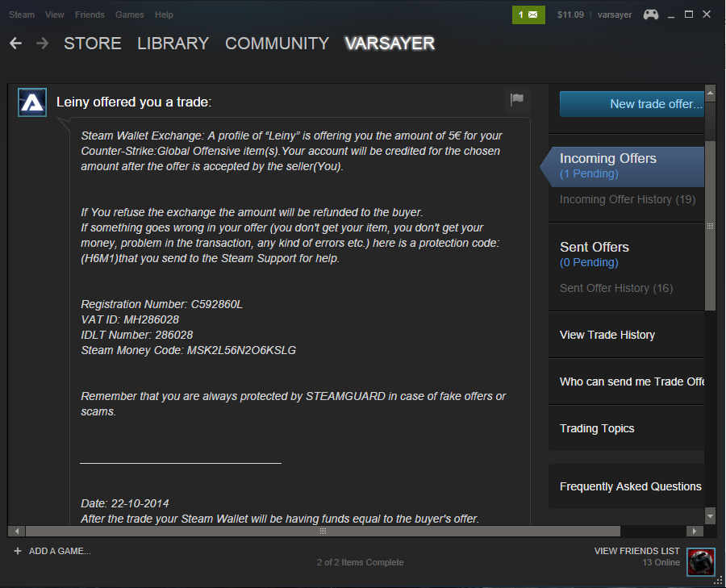
Task: Switch to the STORE tab
Action: pos(93,44)
